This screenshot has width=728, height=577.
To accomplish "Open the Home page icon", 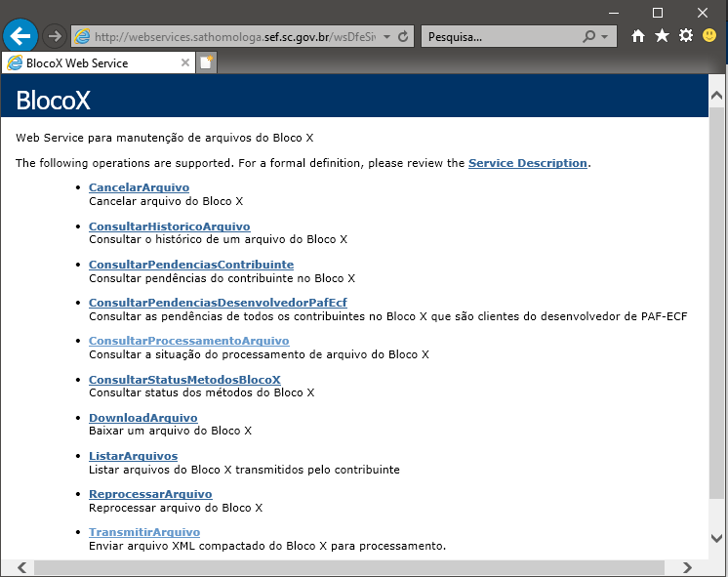I will 638,36.
